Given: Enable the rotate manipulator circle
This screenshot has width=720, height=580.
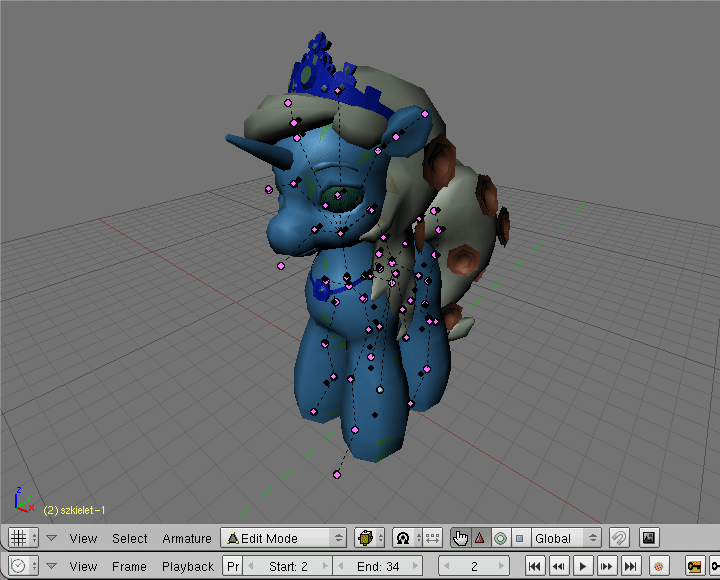Looking at the screenshot, I should click(499, 538).
